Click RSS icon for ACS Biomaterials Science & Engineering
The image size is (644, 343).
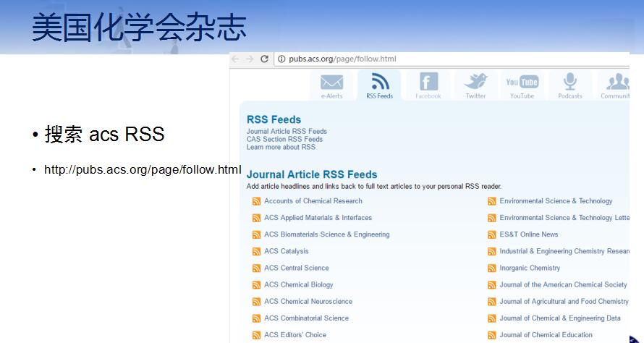[x=256, y=235]
